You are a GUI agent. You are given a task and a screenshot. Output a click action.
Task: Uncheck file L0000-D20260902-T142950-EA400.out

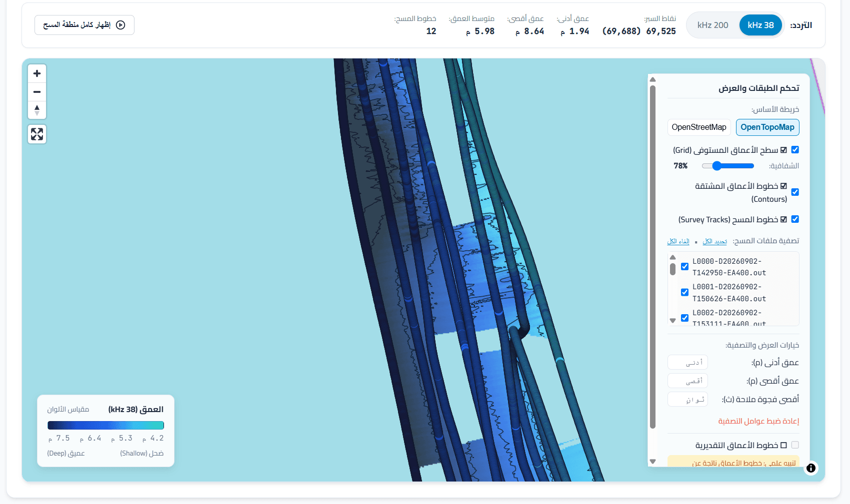point(684,267)
